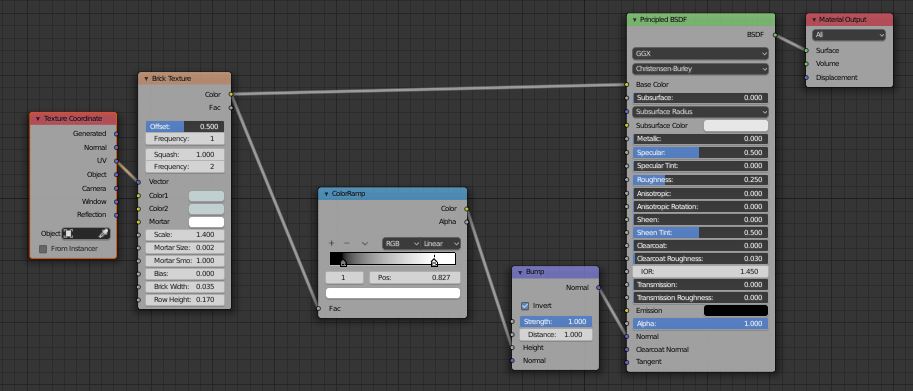Viewport: 913px width, 391px height.
Task: Open the ColorRamp Linear interpolation dropdown
Action: coord(441,243)
